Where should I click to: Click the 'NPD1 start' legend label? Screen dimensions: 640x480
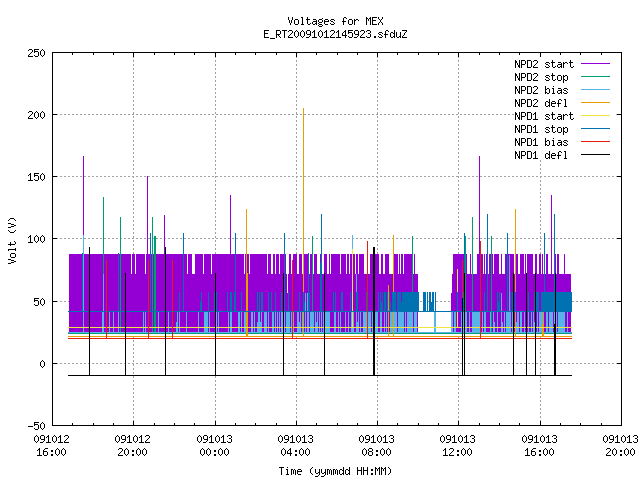[544, 116]
